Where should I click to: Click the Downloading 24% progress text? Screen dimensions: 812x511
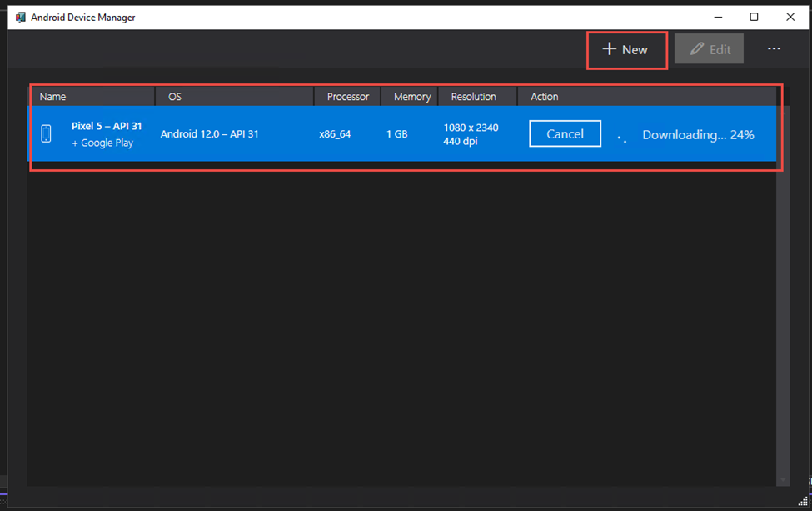[x=698, y=134]
